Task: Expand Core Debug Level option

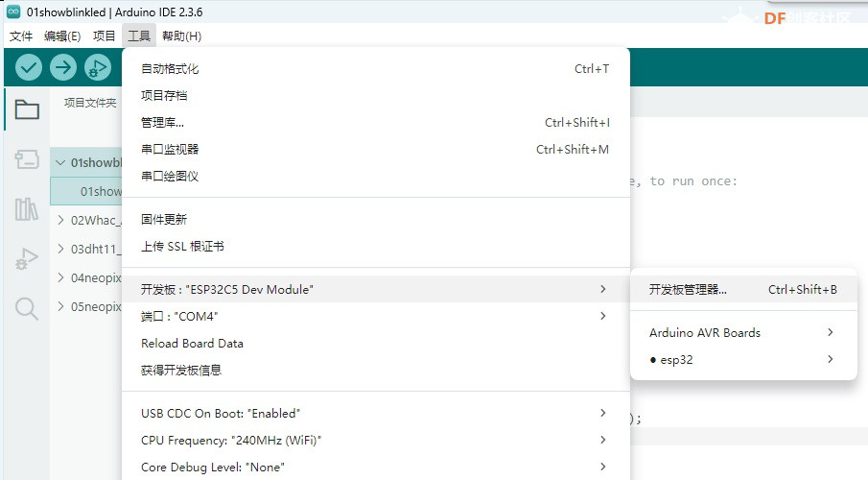Action: (x=376, y=468)
